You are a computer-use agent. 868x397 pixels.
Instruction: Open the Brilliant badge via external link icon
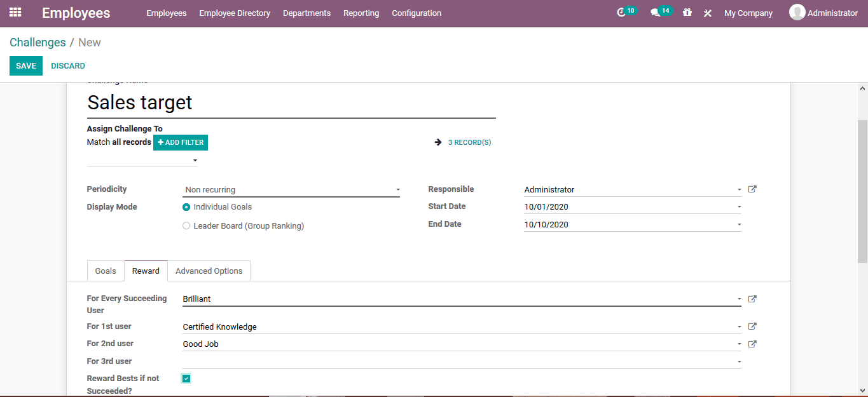pos(751,299)
